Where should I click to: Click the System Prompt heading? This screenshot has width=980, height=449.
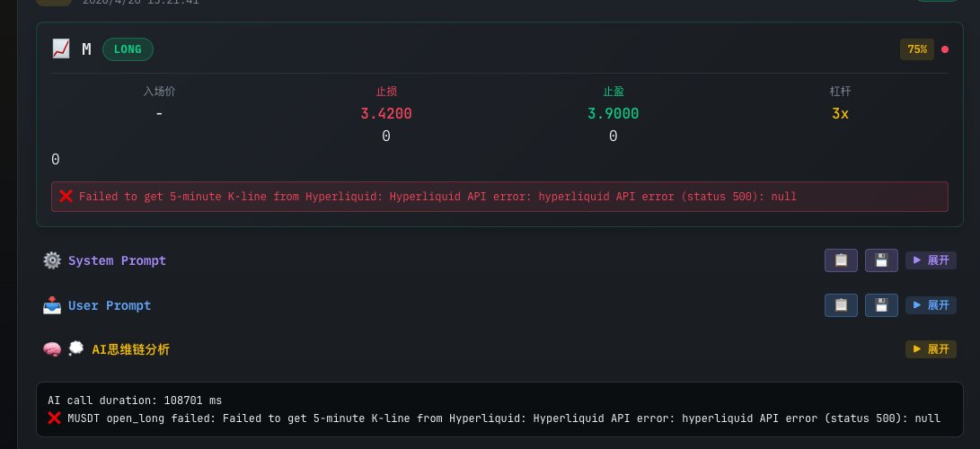[117, 260]
